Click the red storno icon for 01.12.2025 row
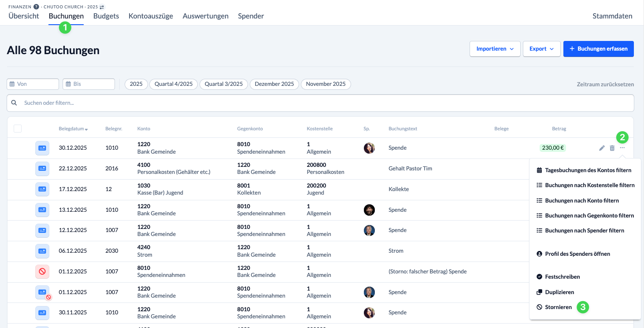The image size is (644, 328). [x=42, y=272]
